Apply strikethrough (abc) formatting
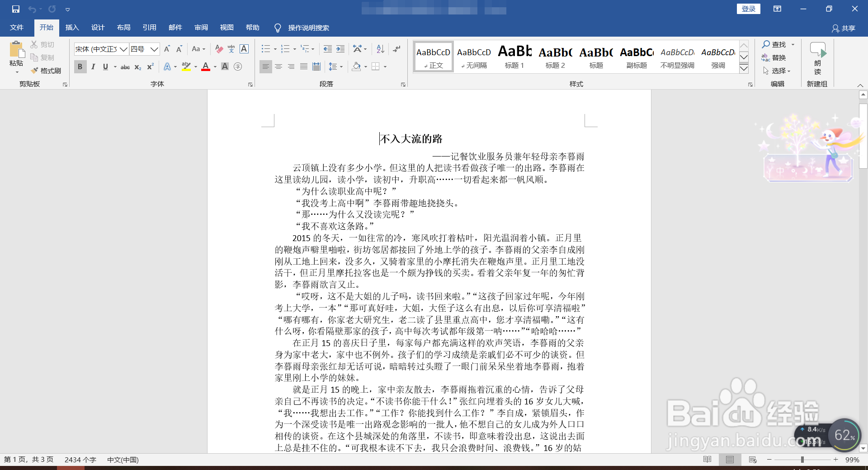This screenshot has width=868, height=470. click(125, 67)
